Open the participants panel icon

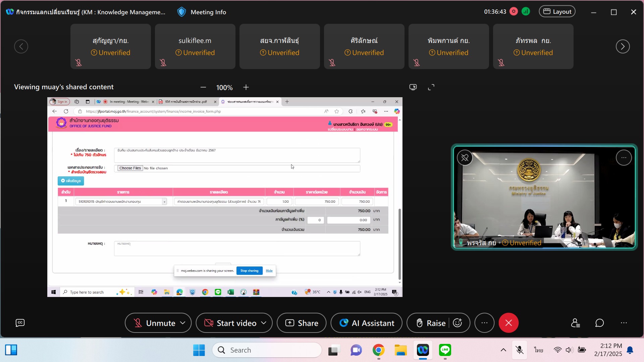tap(576, 323)
